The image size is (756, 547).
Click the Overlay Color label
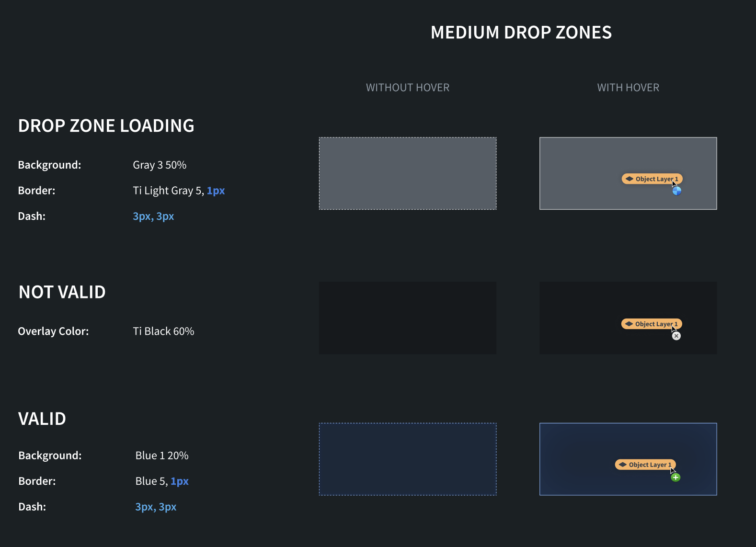(53, 331)
